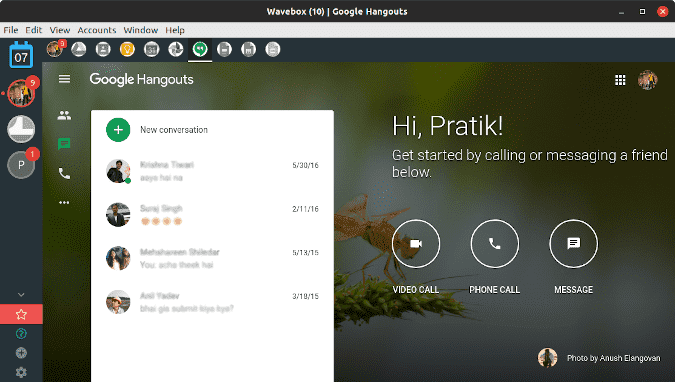Open the File menu

coord(11,30)
